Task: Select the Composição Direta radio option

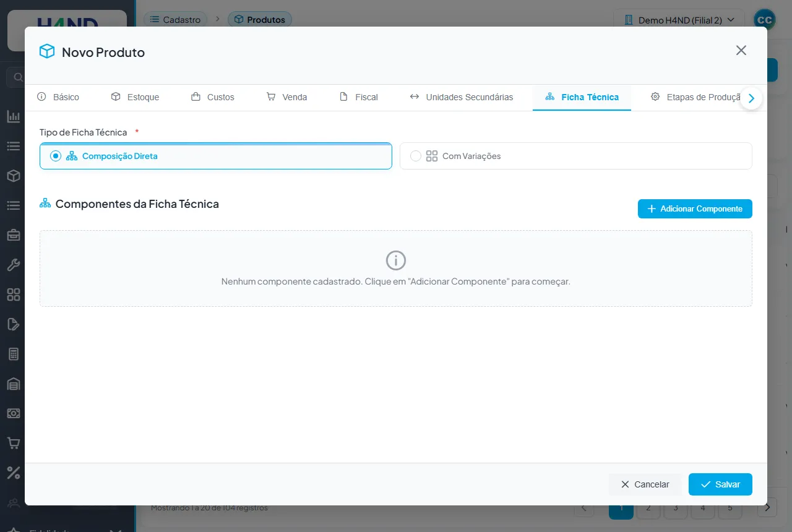Action: point(216,156)
